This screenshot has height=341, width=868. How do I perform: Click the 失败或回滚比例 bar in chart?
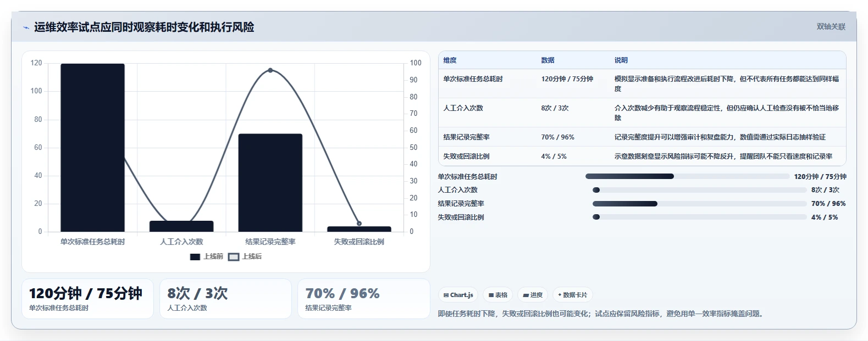tap(359, 229)
